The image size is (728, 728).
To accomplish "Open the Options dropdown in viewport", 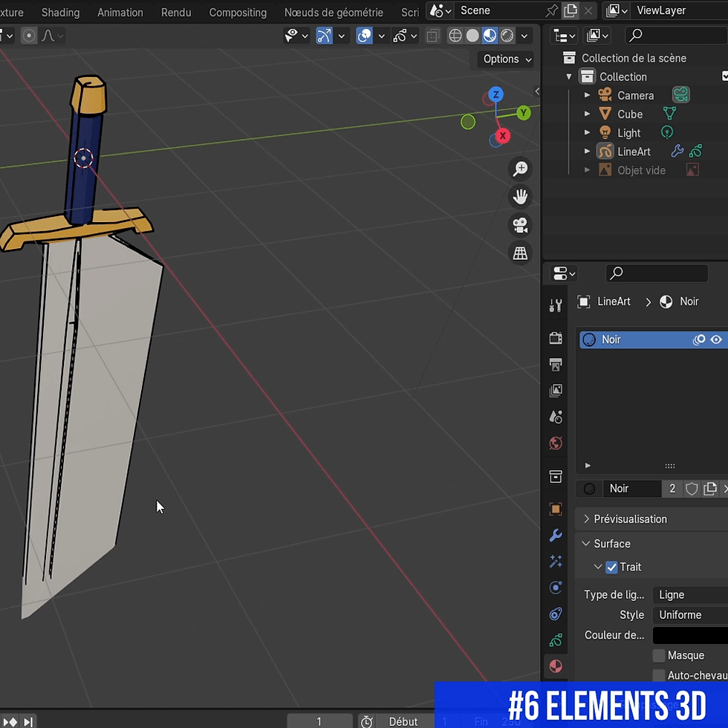I will [506, 59].
